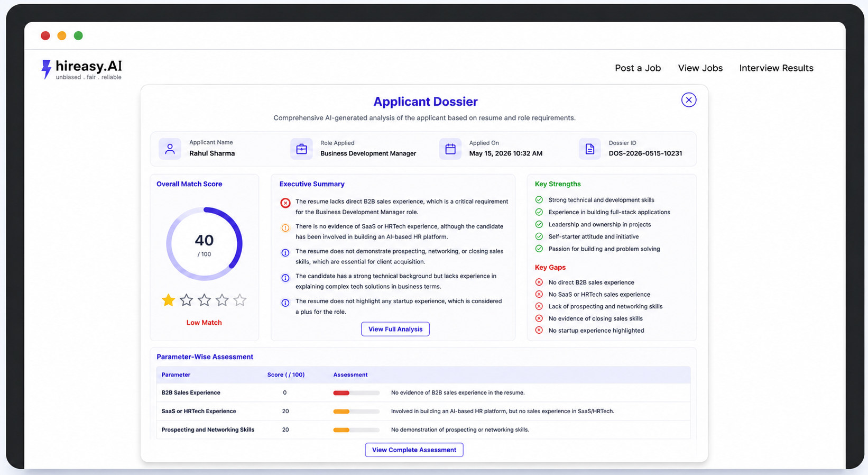Image resolution: width=868 pixels, height=475 pixels.
Task: Click the Score ( / 100) column header
Action: pyautogui.click(x=286, y=375)
